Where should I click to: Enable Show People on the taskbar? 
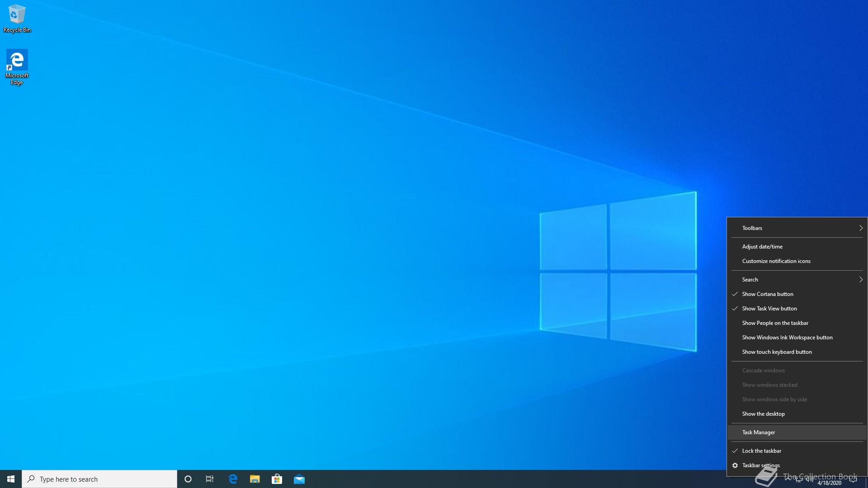pos(797,323)
